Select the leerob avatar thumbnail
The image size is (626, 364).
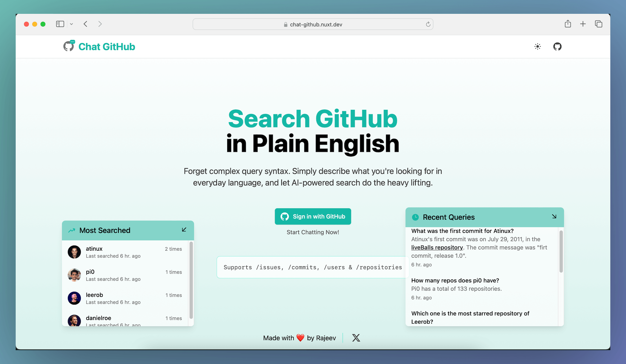tap(74, 298)
